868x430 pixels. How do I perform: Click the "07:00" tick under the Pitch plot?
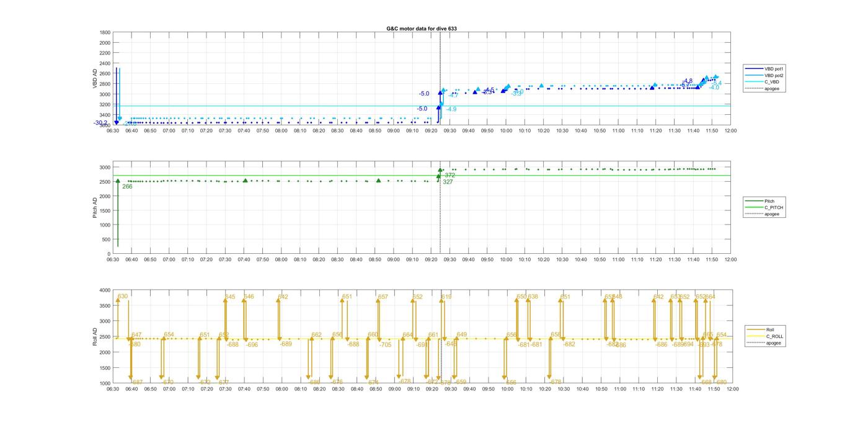tap(169, 260)
